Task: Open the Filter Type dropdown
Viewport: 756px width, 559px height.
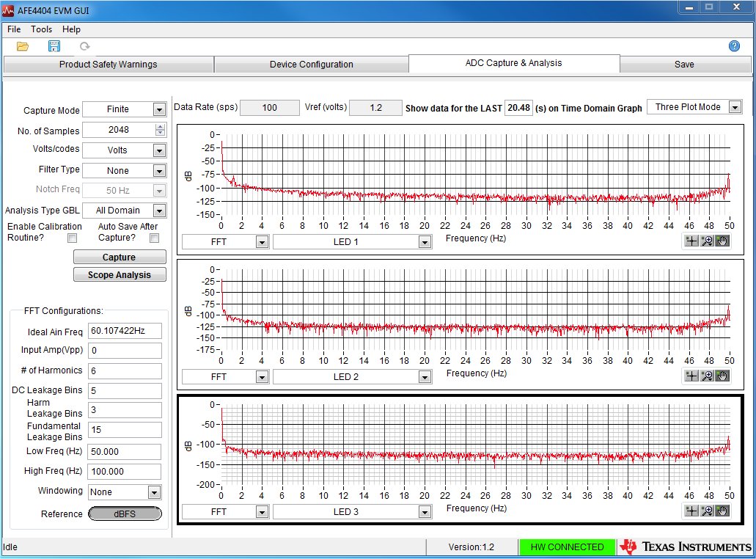Action: click(x=159, y=171)
